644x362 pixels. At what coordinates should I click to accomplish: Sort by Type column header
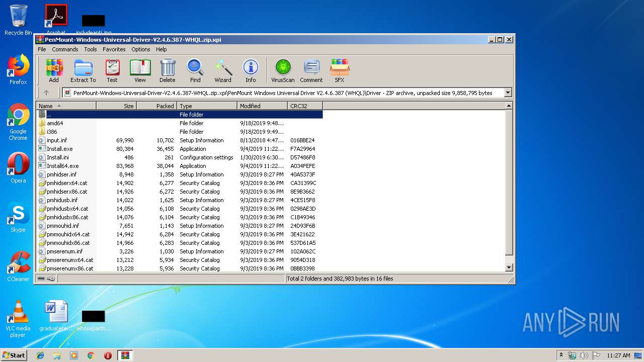point(207,106)
